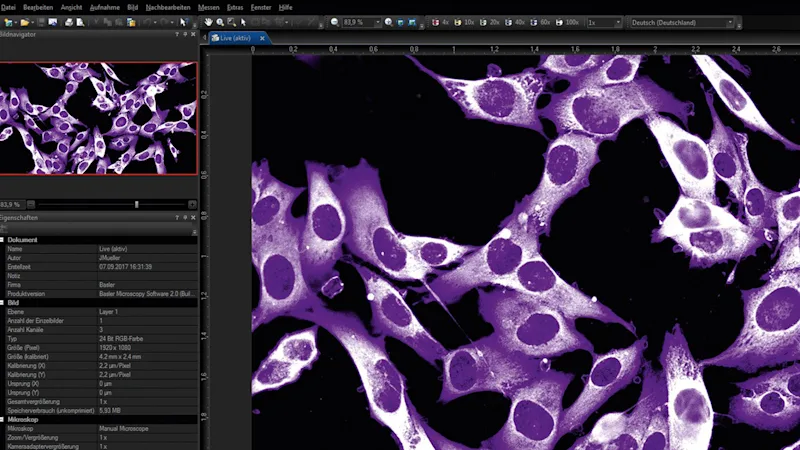Close the Eigenschaften panel
Viewport: 800px width, 450px height.
tap(193, 217)
